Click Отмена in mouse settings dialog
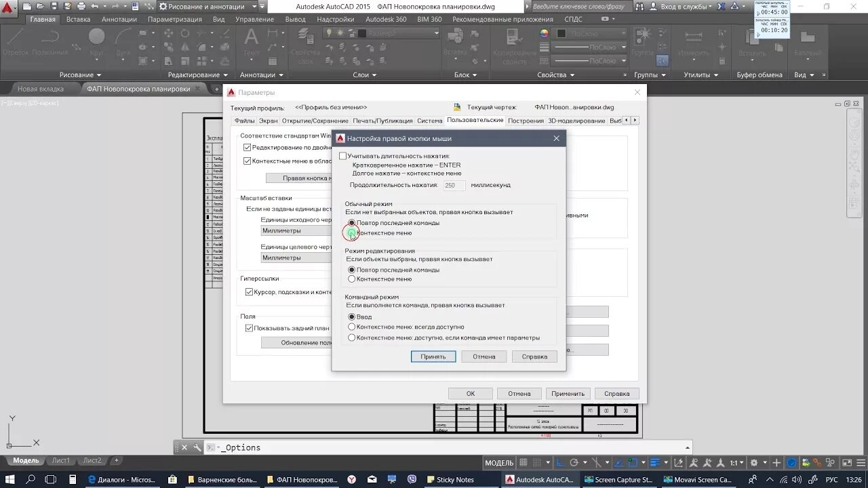This screenshot has height=488, width=868. tap(484, 357)
